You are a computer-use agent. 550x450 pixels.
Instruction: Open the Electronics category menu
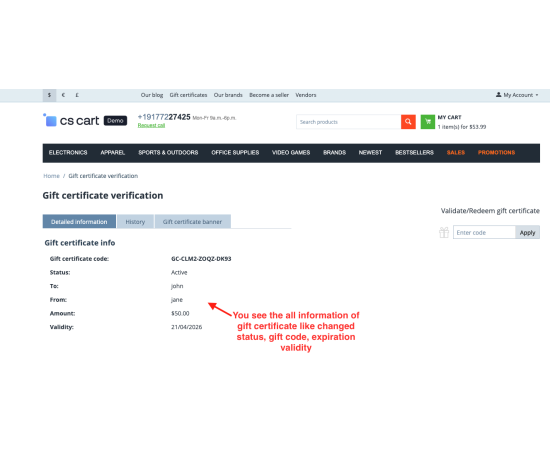coord(68,153)
